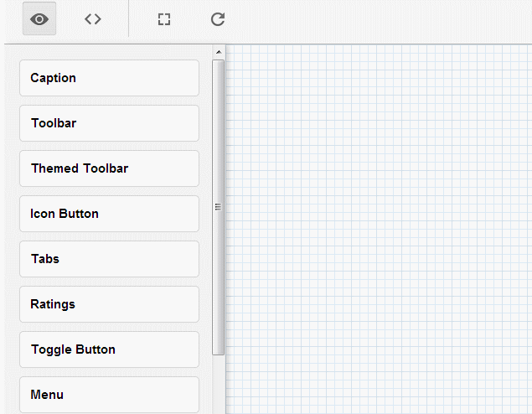532x414 pixels.
Task: Click the border between sidebar and canvas
Action: pyautogui.click(x=225, y=251)
